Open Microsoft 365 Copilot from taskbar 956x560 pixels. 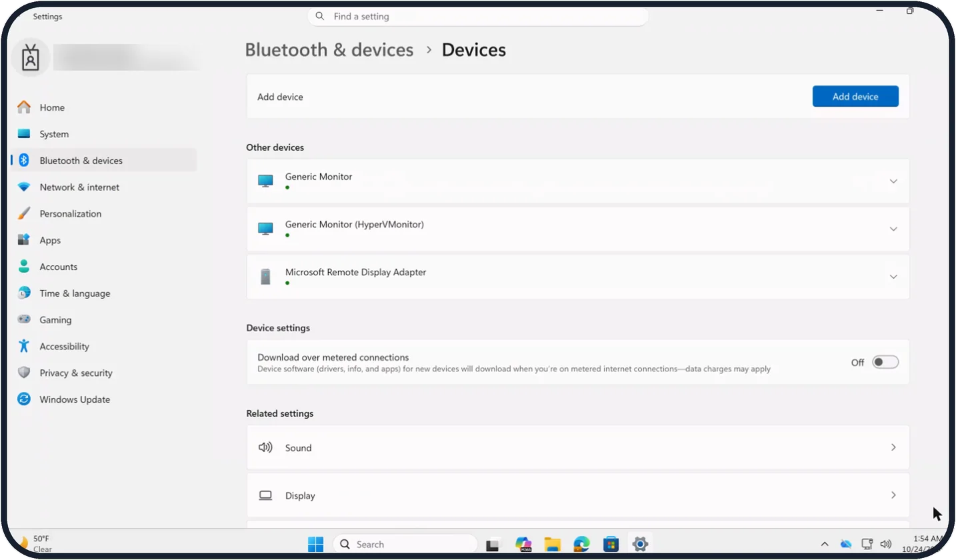(523, 544)
